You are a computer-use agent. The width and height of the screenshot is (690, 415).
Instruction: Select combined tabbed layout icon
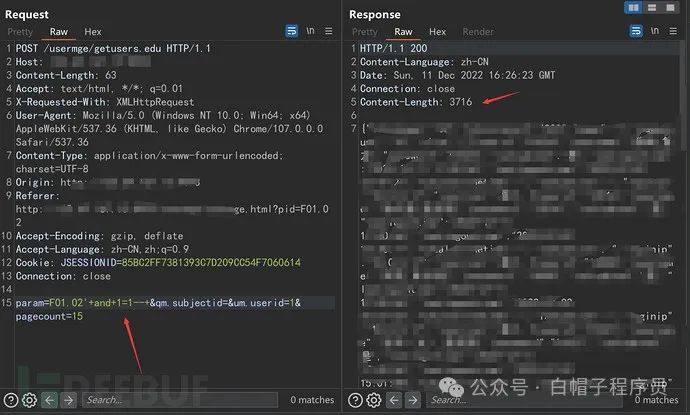click(x=670, y=7)
